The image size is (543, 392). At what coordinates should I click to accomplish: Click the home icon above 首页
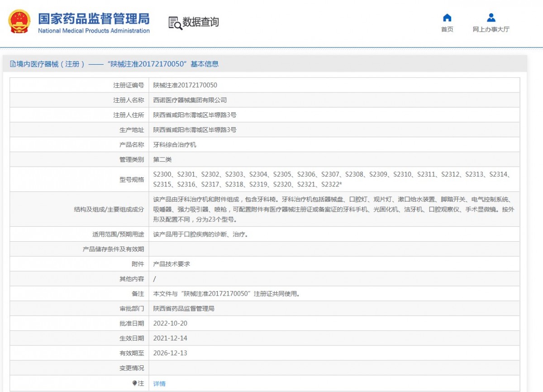coord(447,18)
